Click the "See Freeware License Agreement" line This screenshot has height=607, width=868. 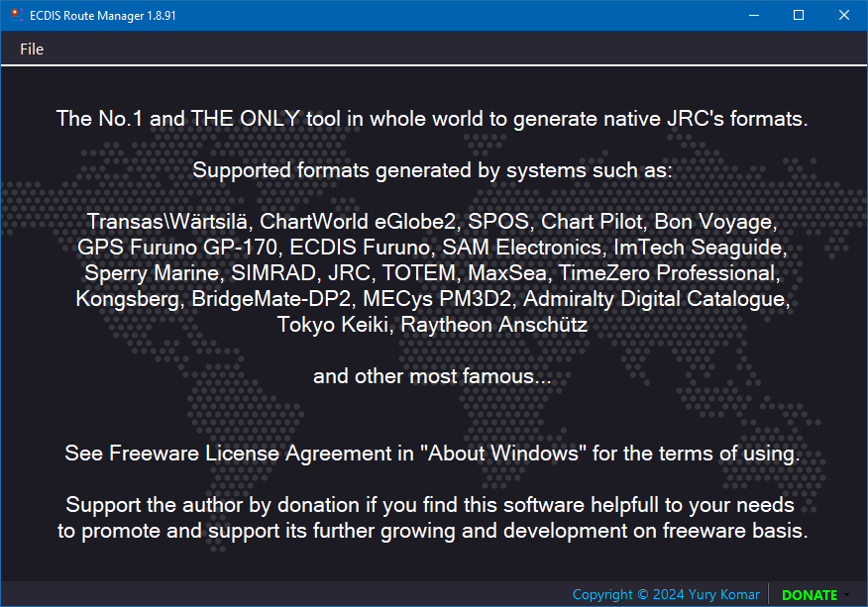(x=432, y=454)
